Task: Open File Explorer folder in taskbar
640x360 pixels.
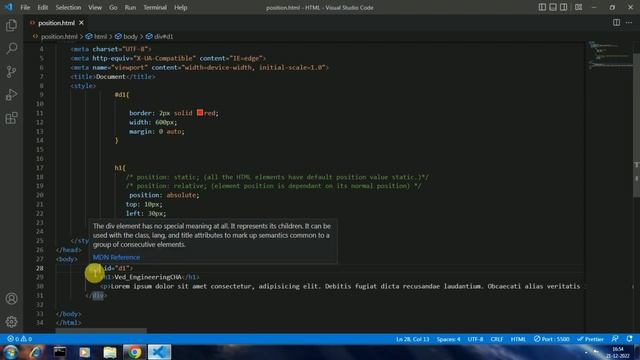Action: click(x=109, y=352)
